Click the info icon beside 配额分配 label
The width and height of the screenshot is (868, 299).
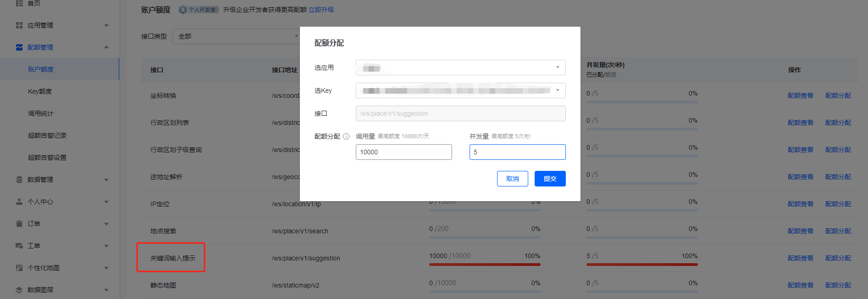pyautogui.click(x=346, y=136)
